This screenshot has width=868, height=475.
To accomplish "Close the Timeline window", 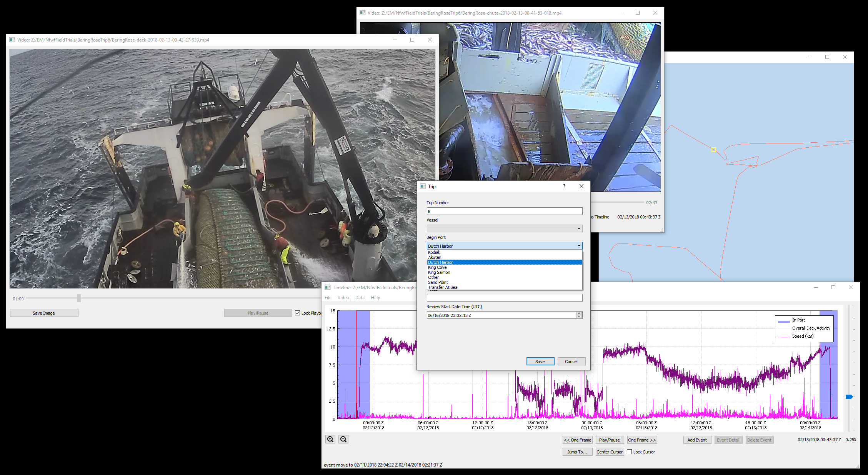I will click(851, 287).
